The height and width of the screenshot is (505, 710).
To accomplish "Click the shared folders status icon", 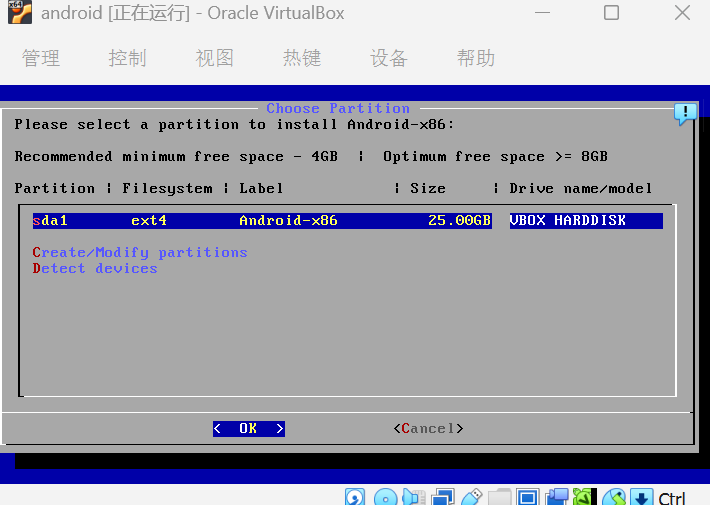I will (499, 497).
